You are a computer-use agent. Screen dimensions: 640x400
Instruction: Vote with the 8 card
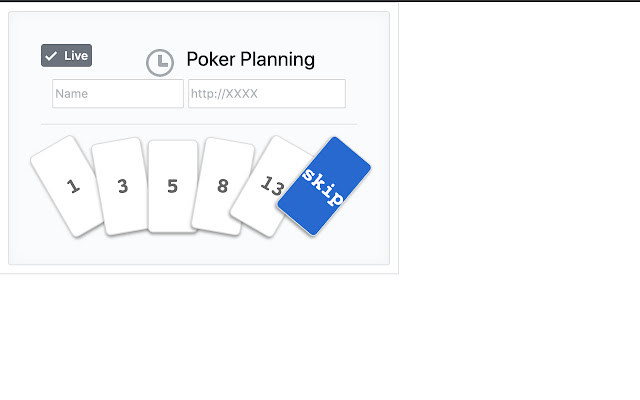tap(222, 186)
